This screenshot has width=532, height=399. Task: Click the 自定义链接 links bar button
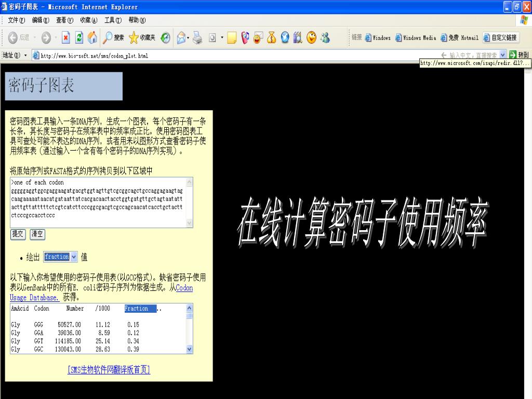click(501, 37)
